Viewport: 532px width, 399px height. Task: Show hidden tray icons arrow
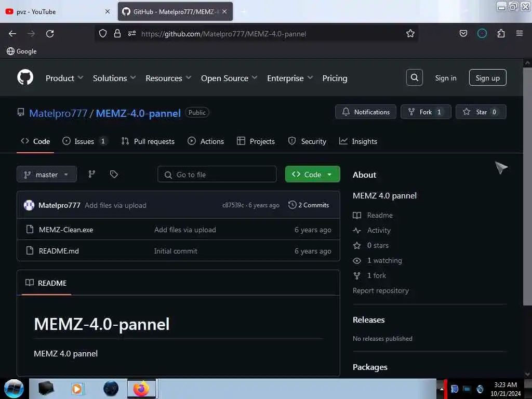click(x=442, y=389)
